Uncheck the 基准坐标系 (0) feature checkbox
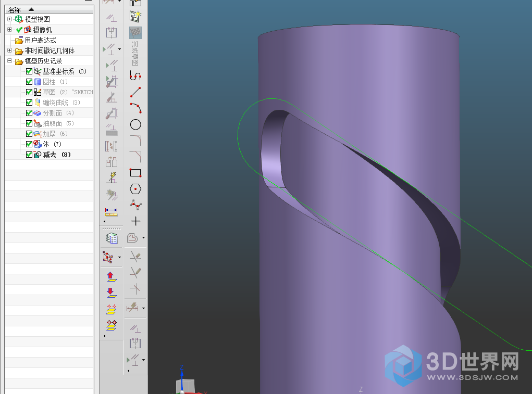This screenshot has width=532, height=394. [x=29, y=71]
